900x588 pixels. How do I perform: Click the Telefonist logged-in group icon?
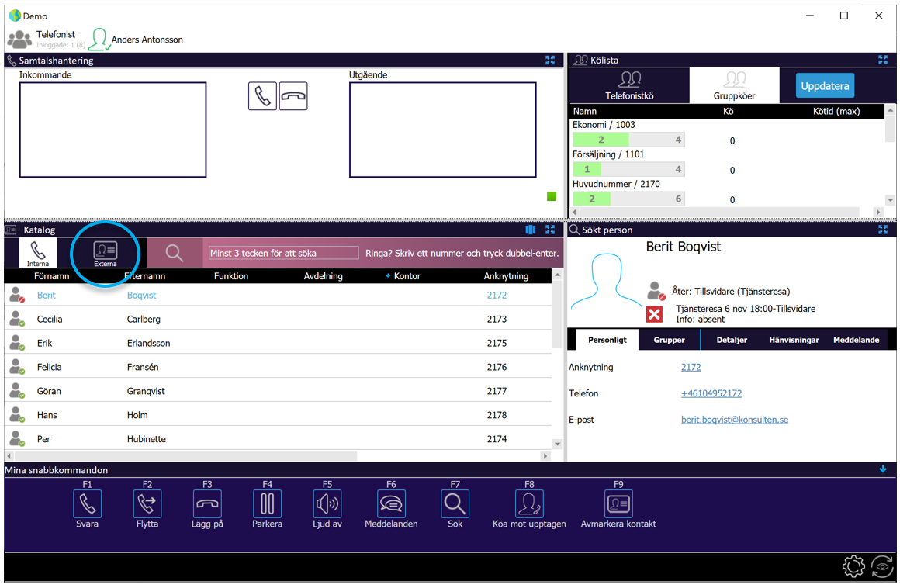point(19,39)
